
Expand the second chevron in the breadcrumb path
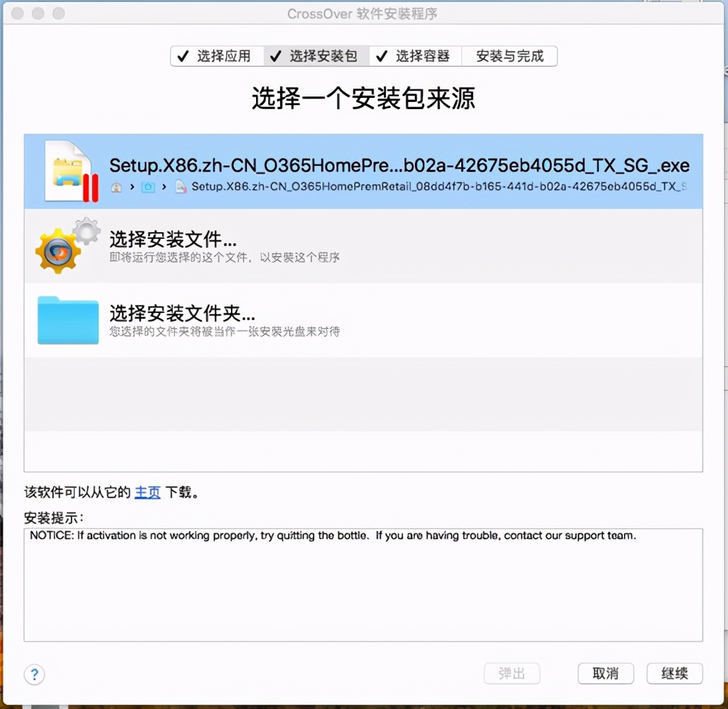[x=163, y=187]
